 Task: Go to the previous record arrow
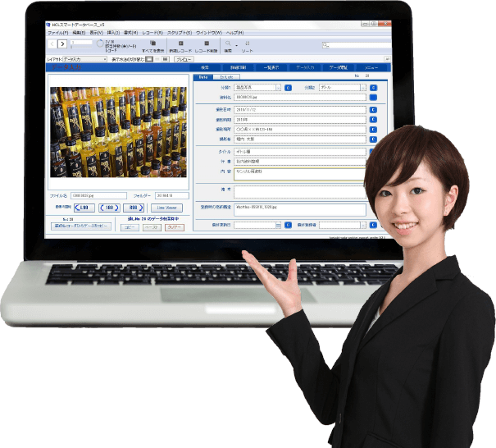coord(52,44)
